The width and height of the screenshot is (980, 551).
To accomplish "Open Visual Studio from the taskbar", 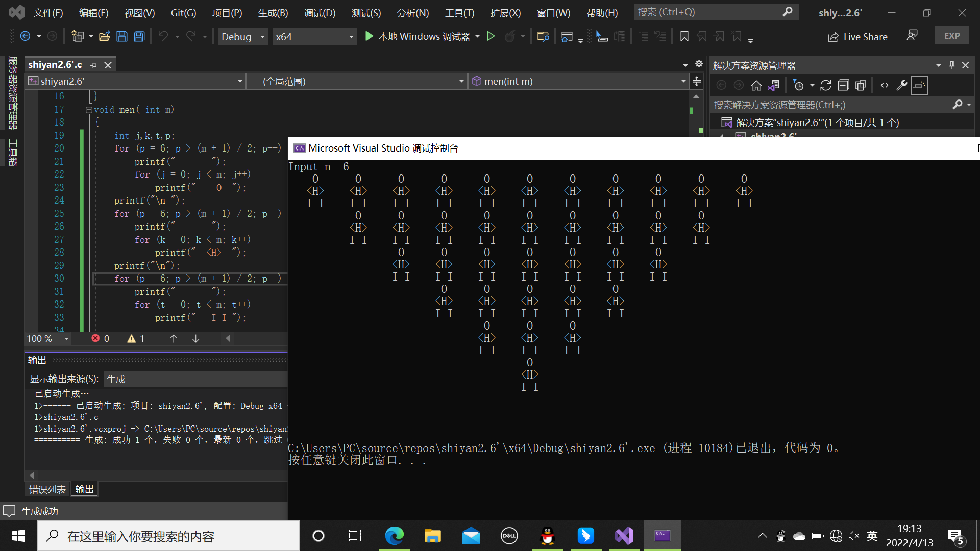I will tap(624, 536).
